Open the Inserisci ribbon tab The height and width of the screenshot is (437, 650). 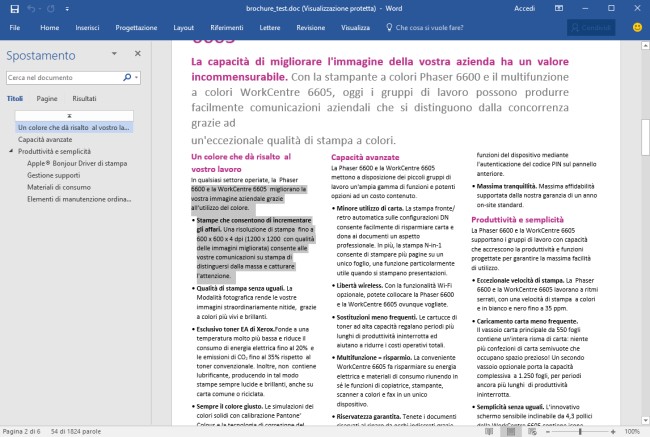click(x=87, y=28)
